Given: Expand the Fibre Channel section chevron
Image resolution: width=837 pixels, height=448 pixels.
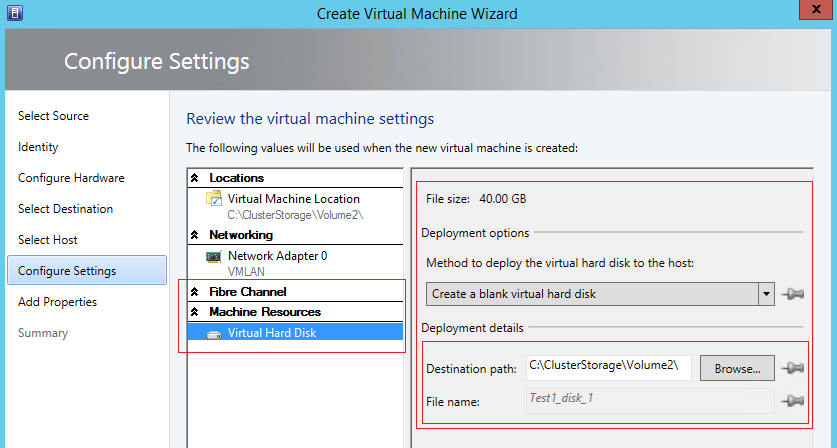Looking at the screenshot, I should (195, 292).
